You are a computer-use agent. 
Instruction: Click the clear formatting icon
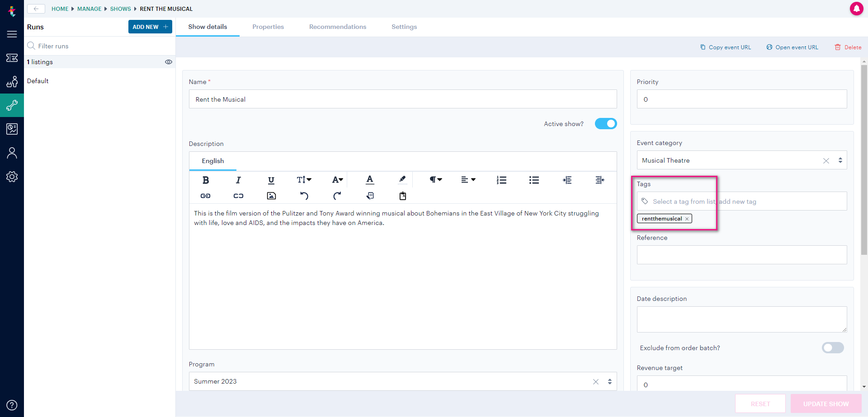coord(370,196)
